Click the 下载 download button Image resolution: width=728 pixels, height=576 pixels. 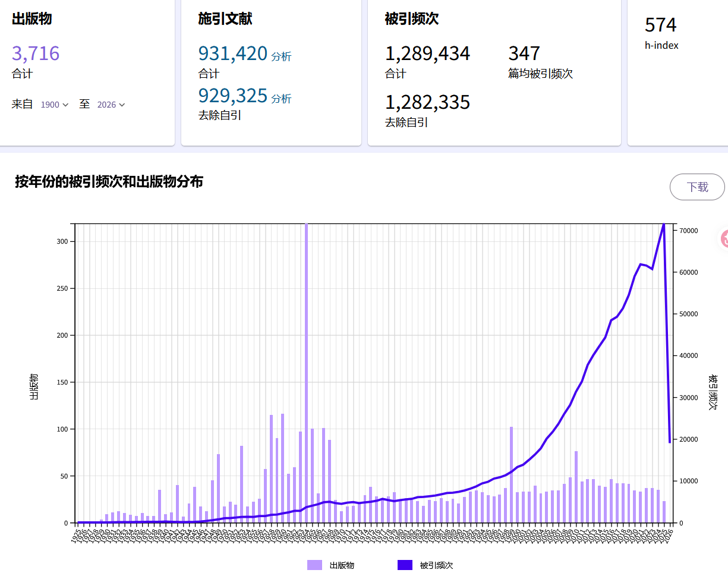click(x=697, y=187)
